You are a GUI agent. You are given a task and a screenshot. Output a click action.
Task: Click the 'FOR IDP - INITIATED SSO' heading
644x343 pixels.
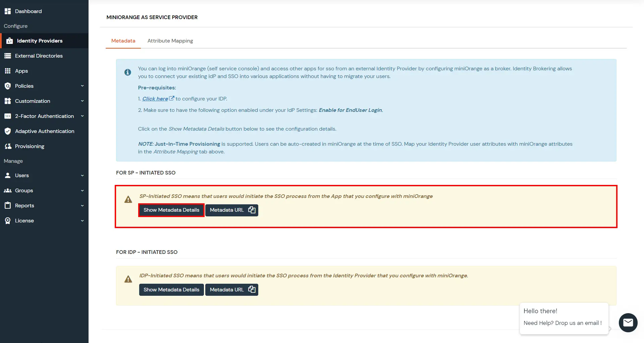[147, 252]
